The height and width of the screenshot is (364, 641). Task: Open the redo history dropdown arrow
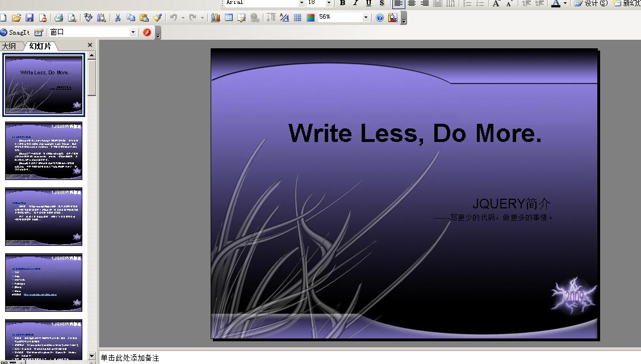pos(202,18)
